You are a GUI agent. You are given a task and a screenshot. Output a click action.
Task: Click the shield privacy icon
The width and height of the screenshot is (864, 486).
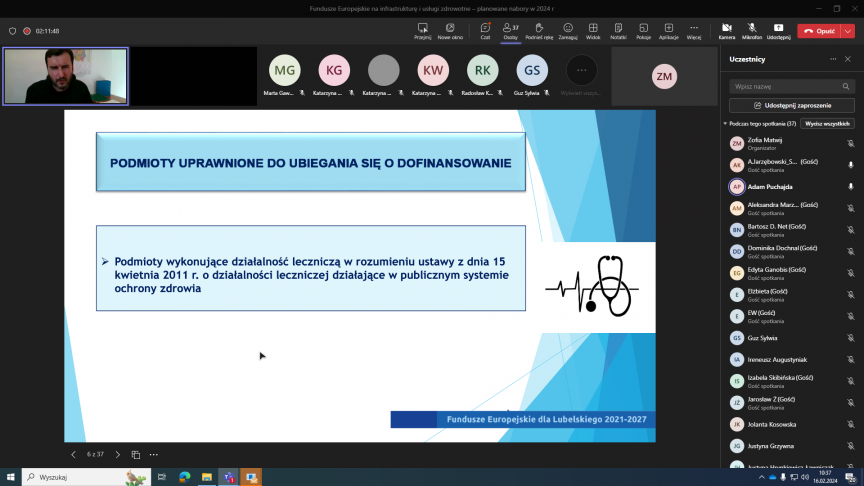coord(12,31)
